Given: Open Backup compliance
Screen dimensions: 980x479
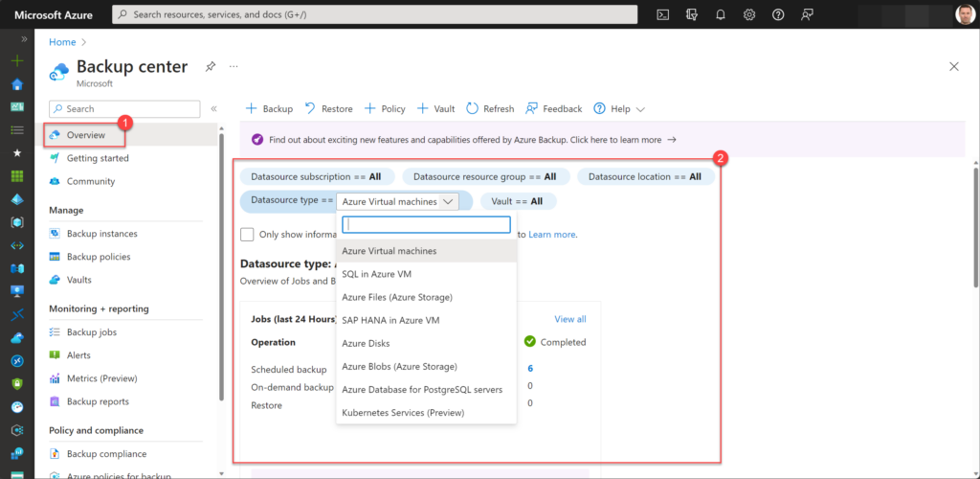Looking at the screenshot, I should tap(106, 454).
